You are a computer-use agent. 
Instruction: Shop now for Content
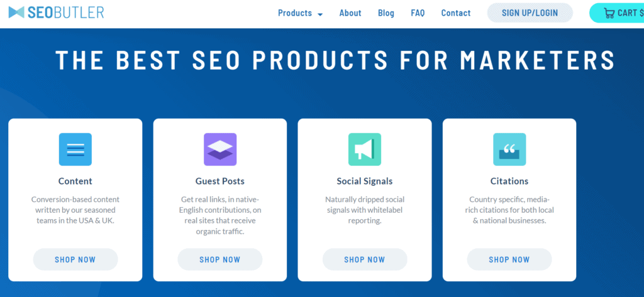click(x=75, y=259)
